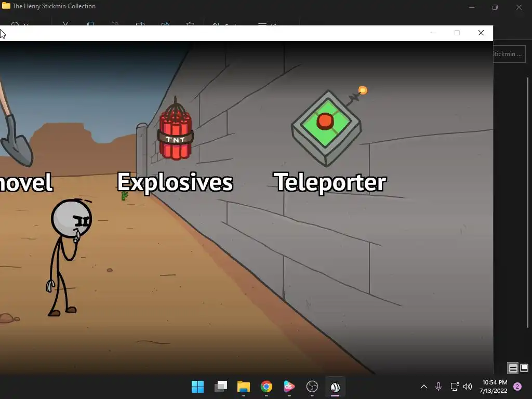This screenshot has height=399, width=532.
Task: Maximize the game window
Action: point(457,33)
